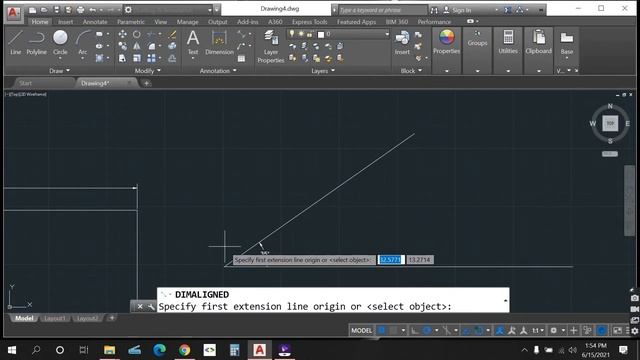Choose the Circle tool
Screen dimensions: 640x360
[x=60, y=42]
